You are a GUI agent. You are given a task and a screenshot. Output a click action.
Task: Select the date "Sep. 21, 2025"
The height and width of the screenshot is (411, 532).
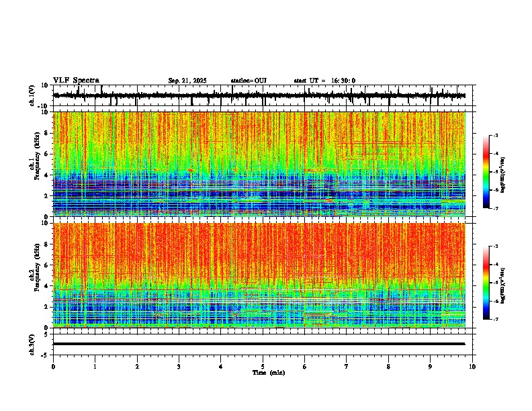(x=187, y=81)
